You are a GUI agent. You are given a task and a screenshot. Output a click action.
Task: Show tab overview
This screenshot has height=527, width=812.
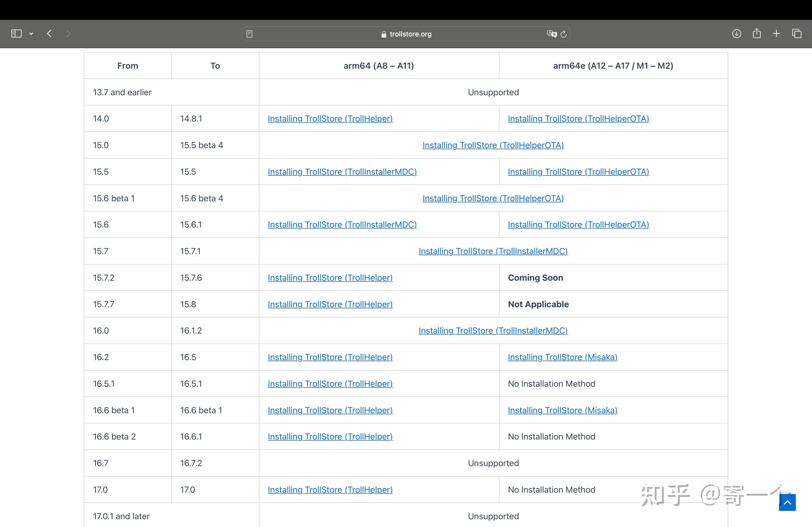pos(797,33)
